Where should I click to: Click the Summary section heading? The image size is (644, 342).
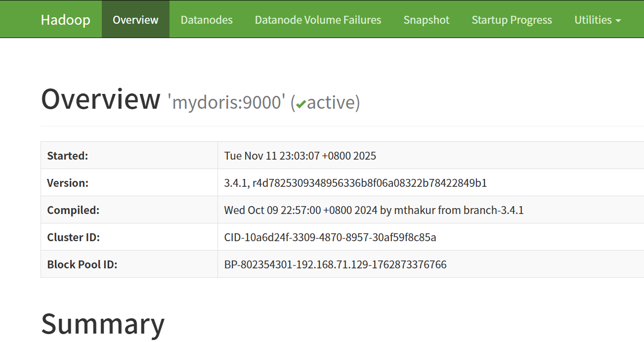103,324
